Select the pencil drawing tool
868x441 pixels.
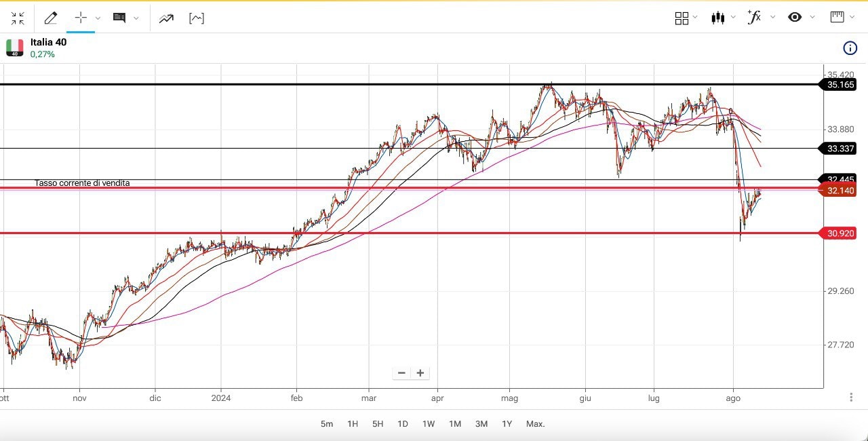pyautogui.click(x=51, y=18)
